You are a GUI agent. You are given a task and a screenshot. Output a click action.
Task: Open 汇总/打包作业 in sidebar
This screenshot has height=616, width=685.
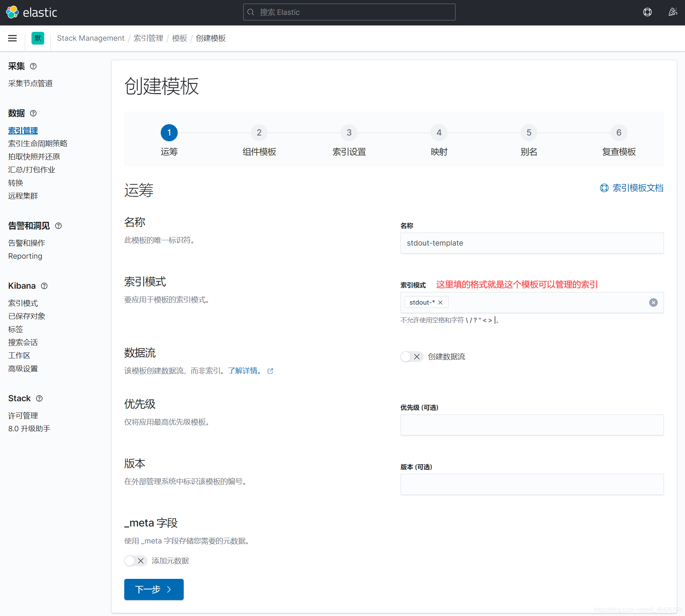click(x=32, y=170)
